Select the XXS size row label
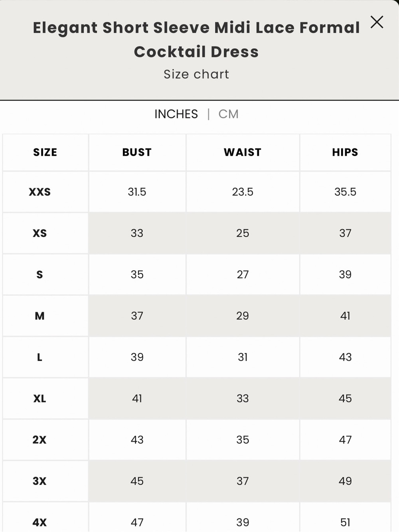The width and height of the screenshot is (399, 532). [40, 192]
